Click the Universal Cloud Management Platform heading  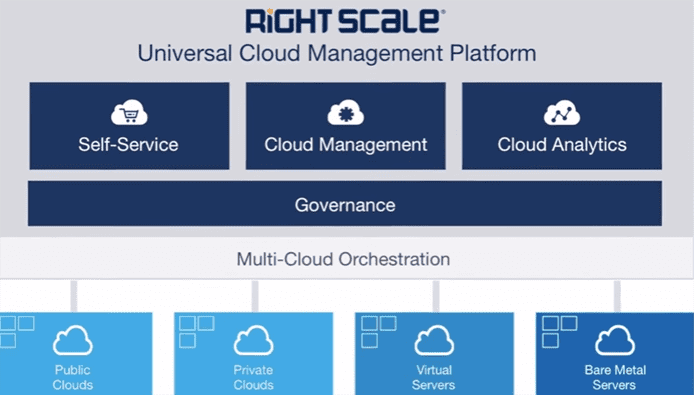337,54
